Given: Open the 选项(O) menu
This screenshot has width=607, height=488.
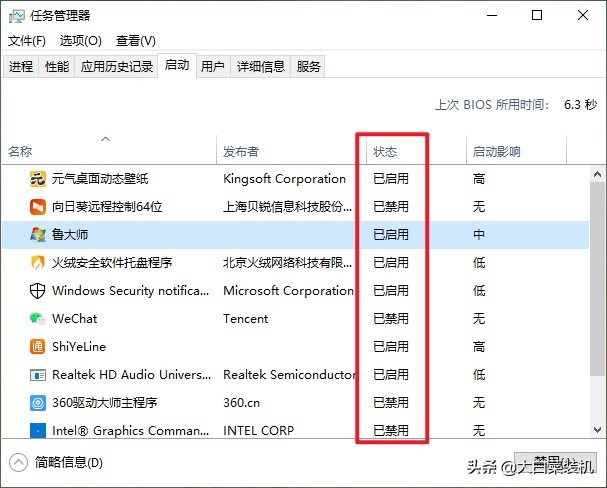Looking at the screenshot, I should (x=81, y=41).
